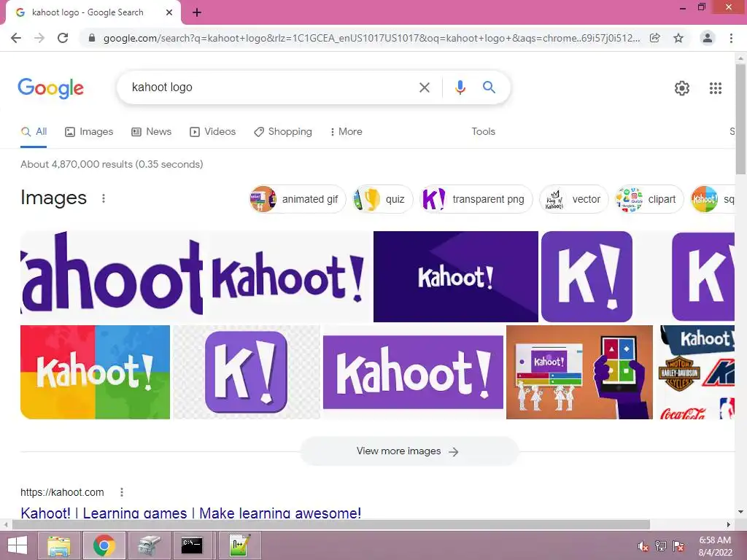Open the Google apps grid
This screenshot has height=560, width=747.
point(716,88)
